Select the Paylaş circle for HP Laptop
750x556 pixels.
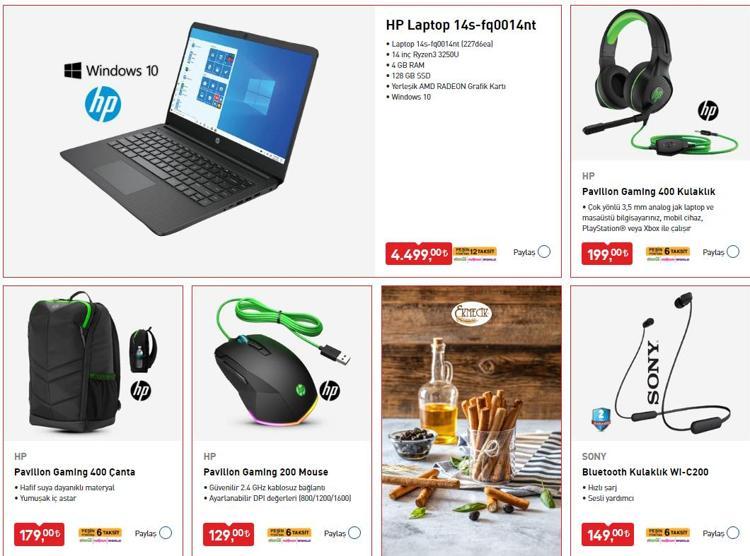544,252
